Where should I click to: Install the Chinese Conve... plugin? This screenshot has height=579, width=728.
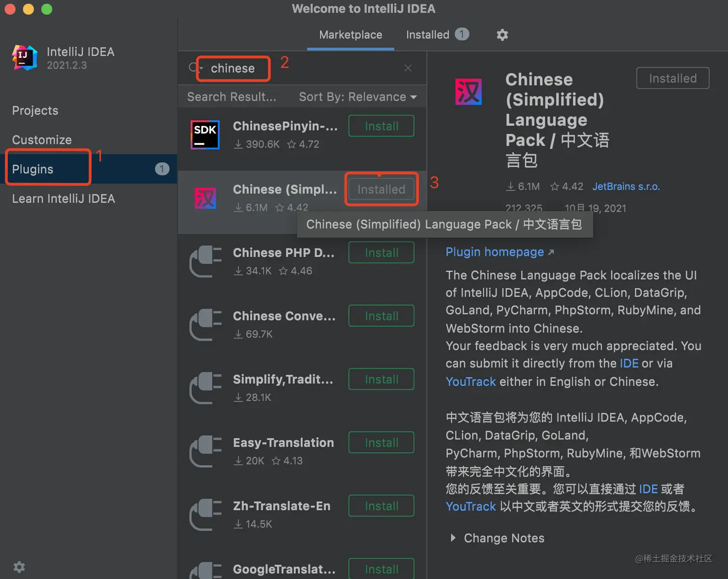pyautogui.click(x=381, y=316)
